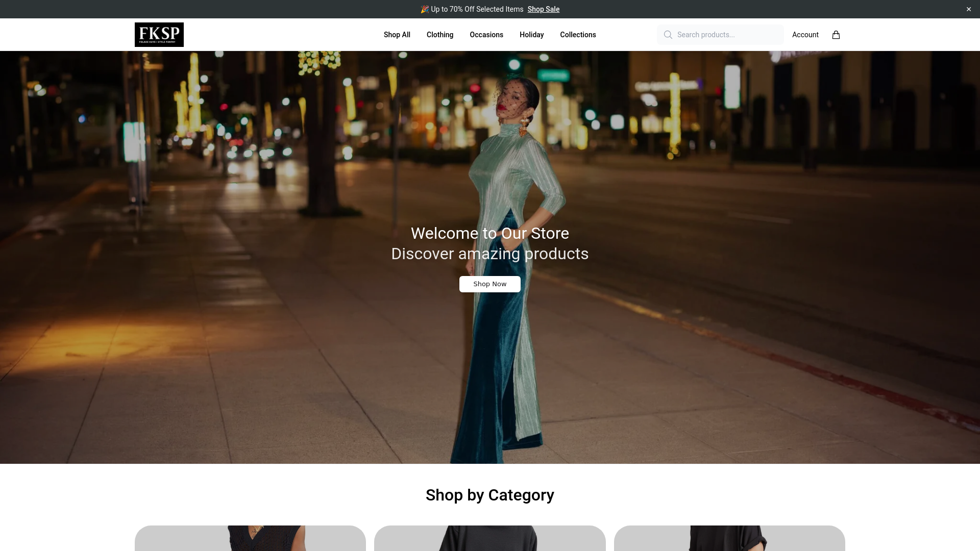The height and width of the screenshot is (551, 980).
Task: Follow the Shop Sale link
Action: [544, 9]
